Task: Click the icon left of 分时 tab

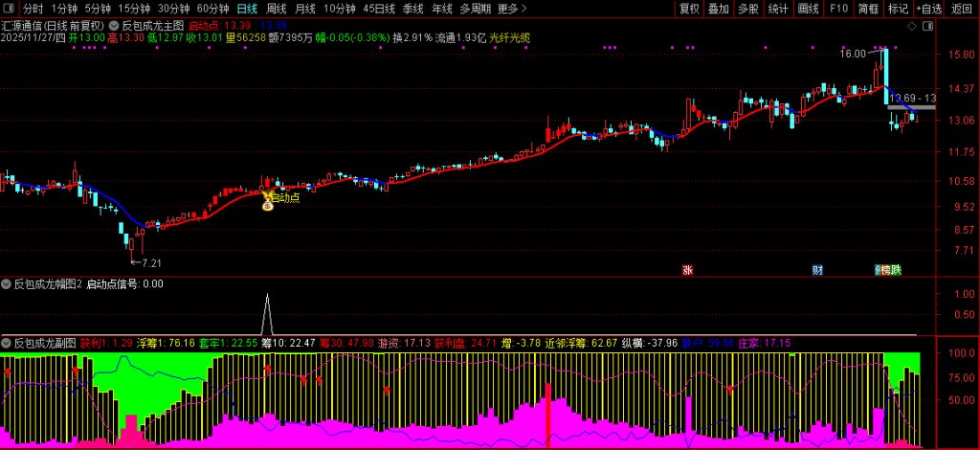Action: pyautogui.click(x=9, y=9)
